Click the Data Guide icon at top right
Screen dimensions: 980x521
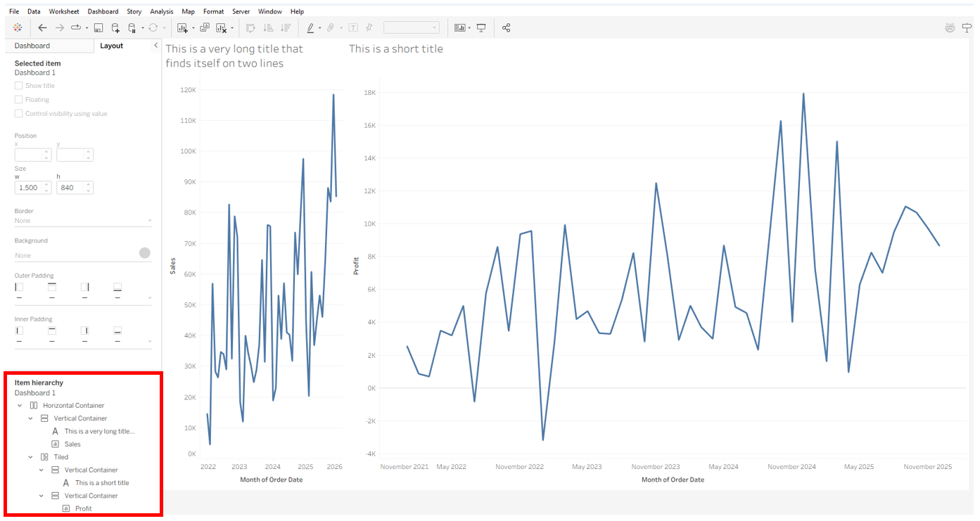pos(950,27)
